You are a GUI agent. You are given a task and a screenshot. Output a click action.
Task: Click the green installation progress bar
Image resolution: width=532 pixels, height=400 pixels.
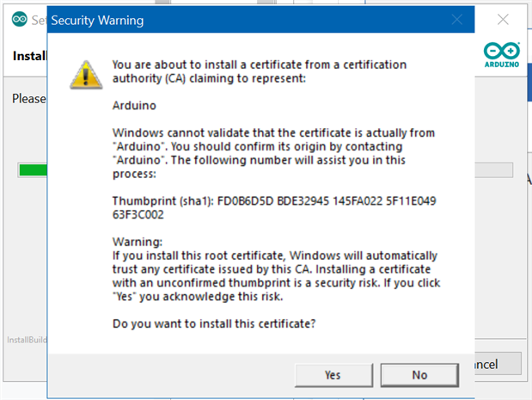pyautogui.click(x=32, y=169)
